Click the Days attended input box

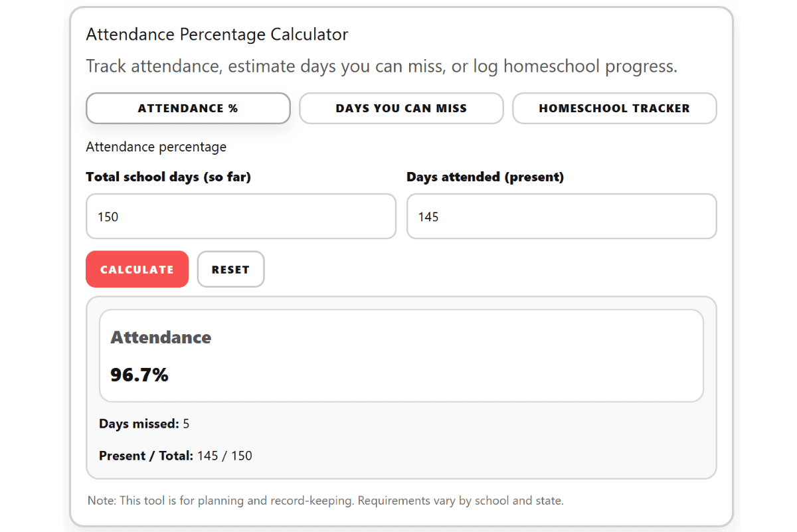pos(561,217)
